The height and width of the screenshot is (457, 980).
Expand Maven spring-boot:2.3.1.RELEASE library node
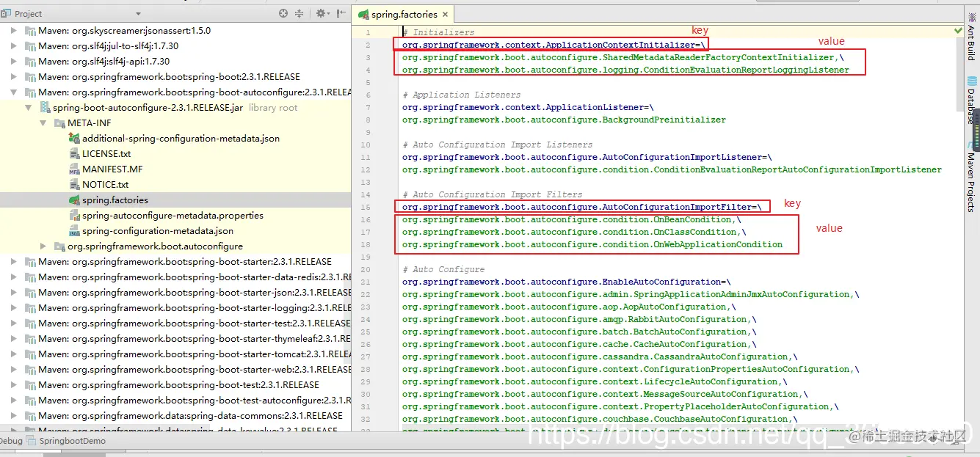(x=14, y=77)
